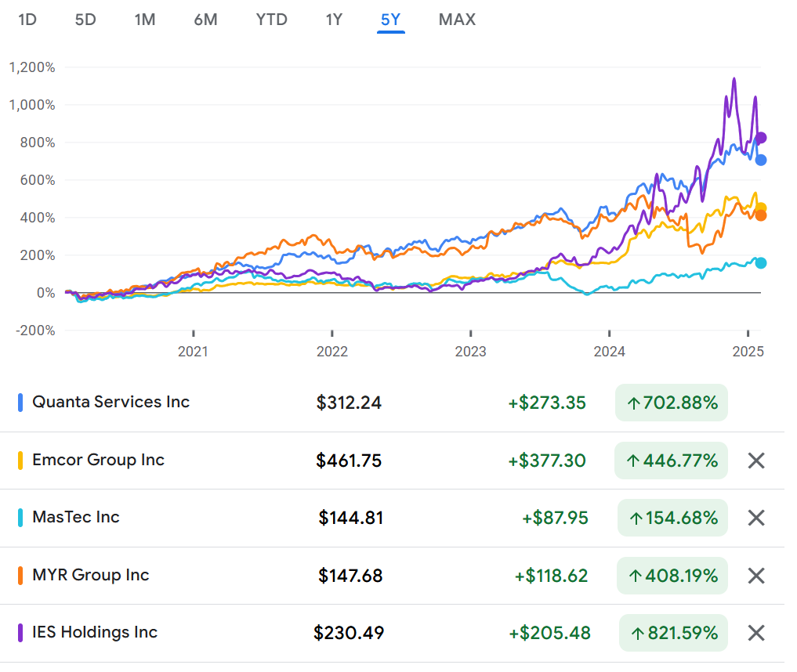
Task: Open the MAX range tab
Action: point(457,20)
